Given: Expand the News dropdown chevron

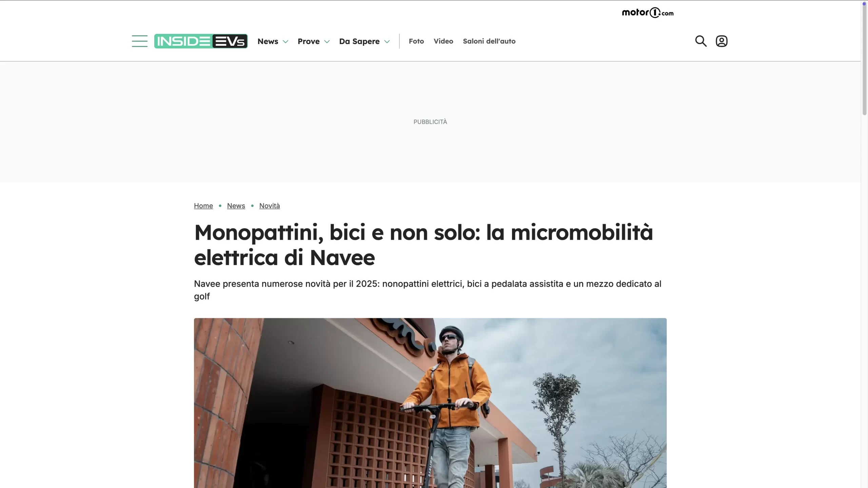Looking at the screenshot, I should coord(285,42).
